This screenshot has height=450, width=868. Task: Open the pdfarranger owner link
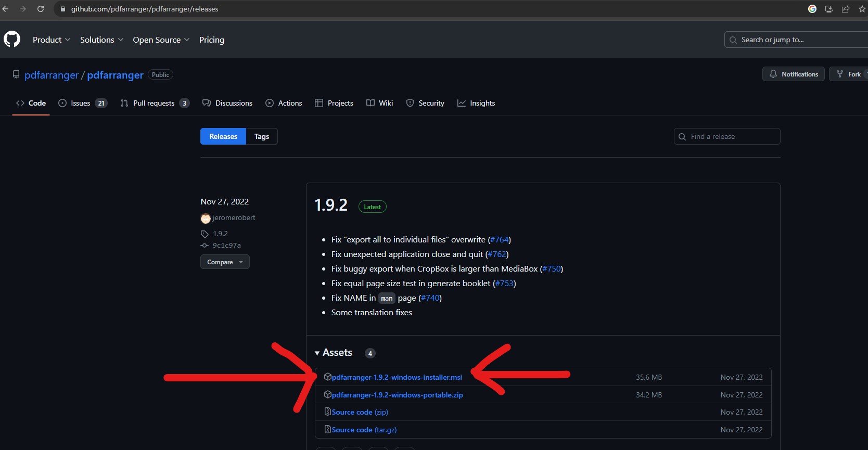pyautogui.click(x=52, y=75)
